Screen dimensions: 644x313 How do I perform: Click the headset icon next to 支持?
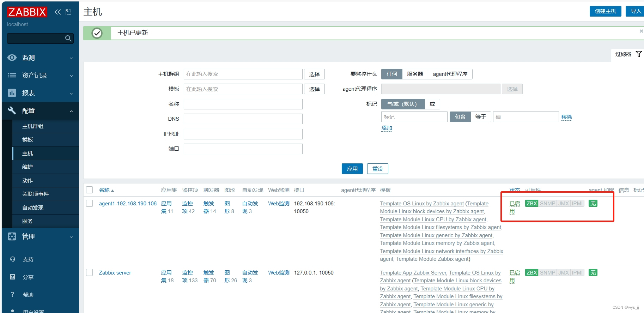coord(13,259)
